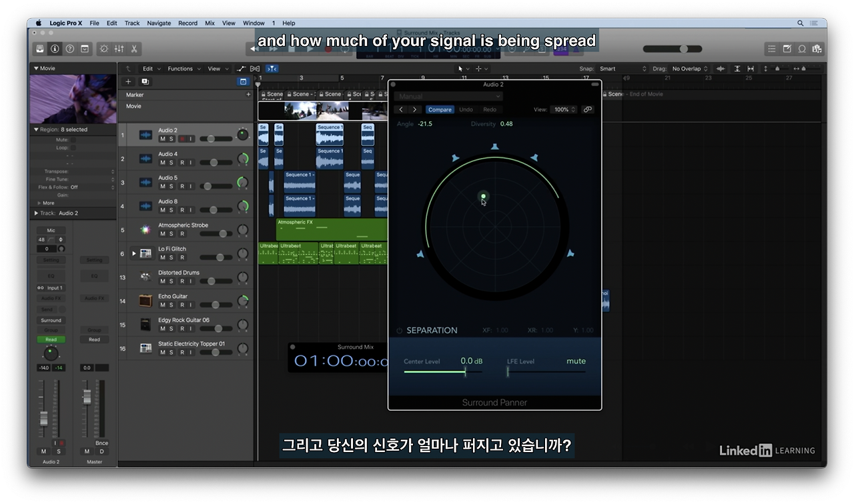
Task: Open Smart Controls dial icon
Action: coord(104,49)
